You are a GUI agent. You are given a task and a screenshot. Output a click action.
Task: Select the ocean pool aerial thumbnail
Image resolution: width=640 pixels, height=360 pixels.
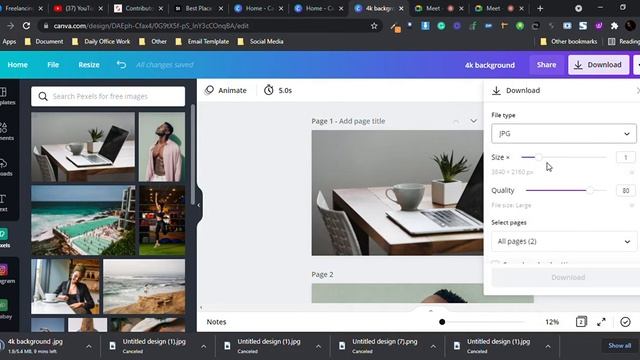click(83, 220)
